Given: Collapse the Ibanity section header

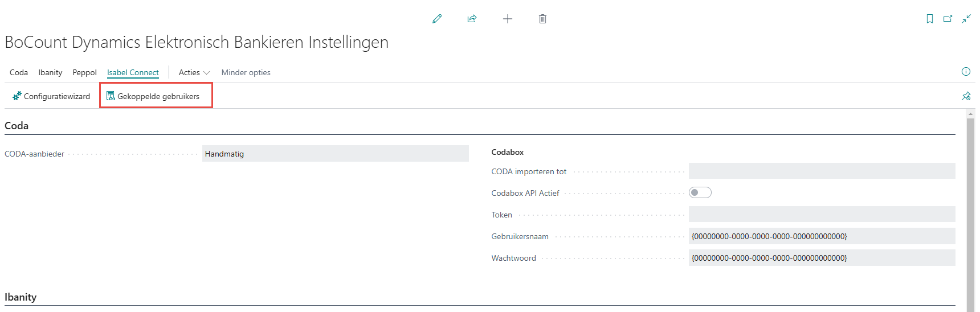Looking at the screenshot, I should (x=21, y=297).
